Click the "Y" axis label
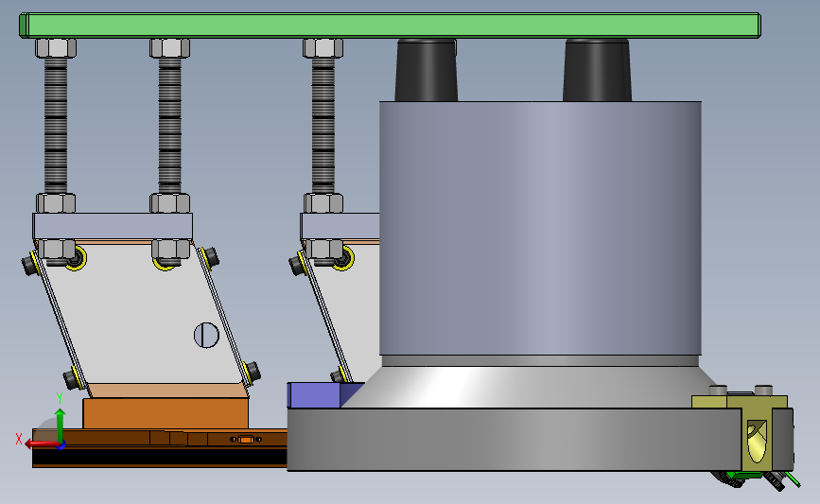Viewport: 820px width, 504px height. (59, 398)
